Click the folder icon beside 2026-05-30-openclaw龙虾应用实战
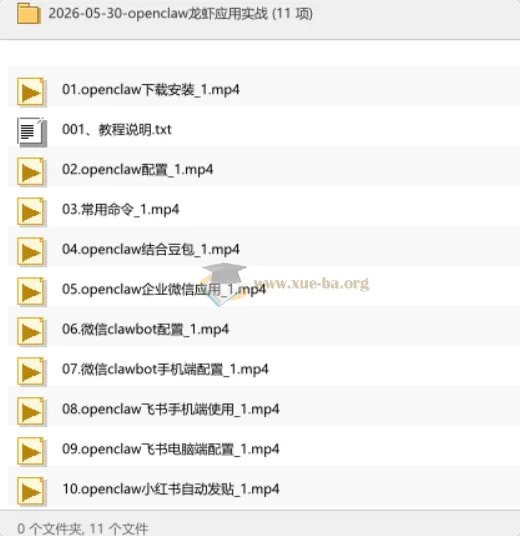Image resolution: width=520 pixels, height=536 pixels. [29, 14]
